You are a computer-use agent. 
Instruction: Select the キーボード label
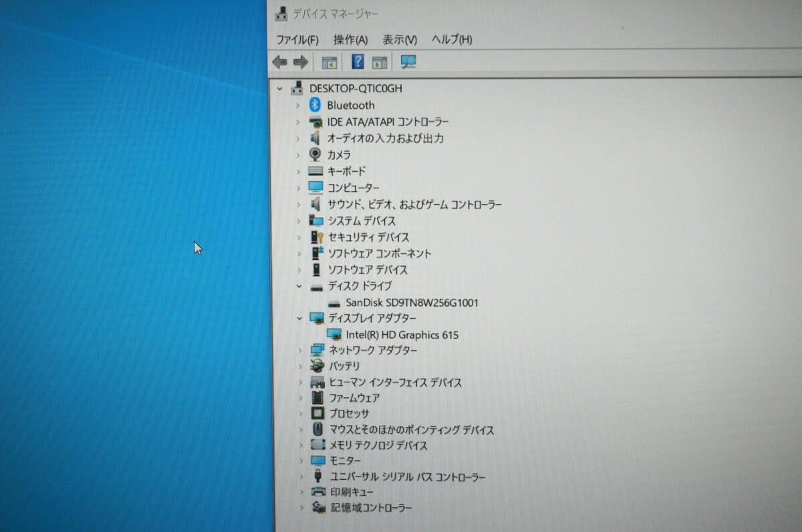tap(346, 171)
